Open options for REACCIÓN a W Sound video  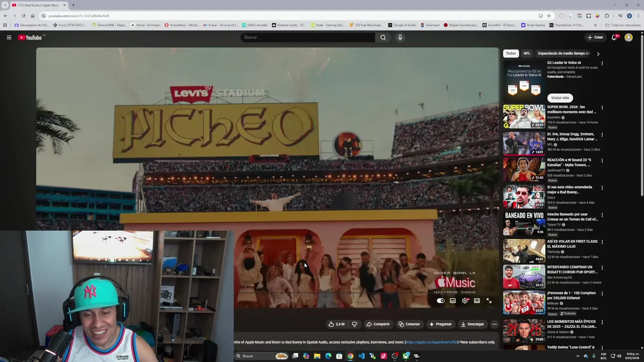coord(602,161)
